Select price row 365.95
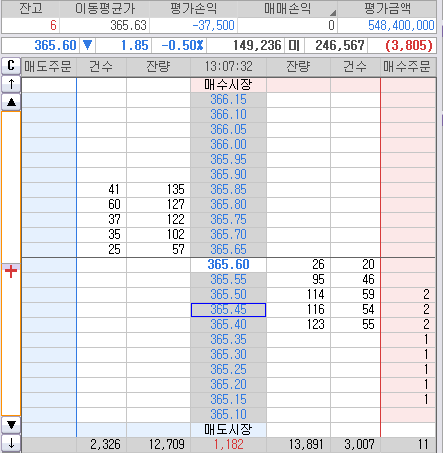This screenshot has width=443, height=453. pyautogui.click(x=228, y=160)
